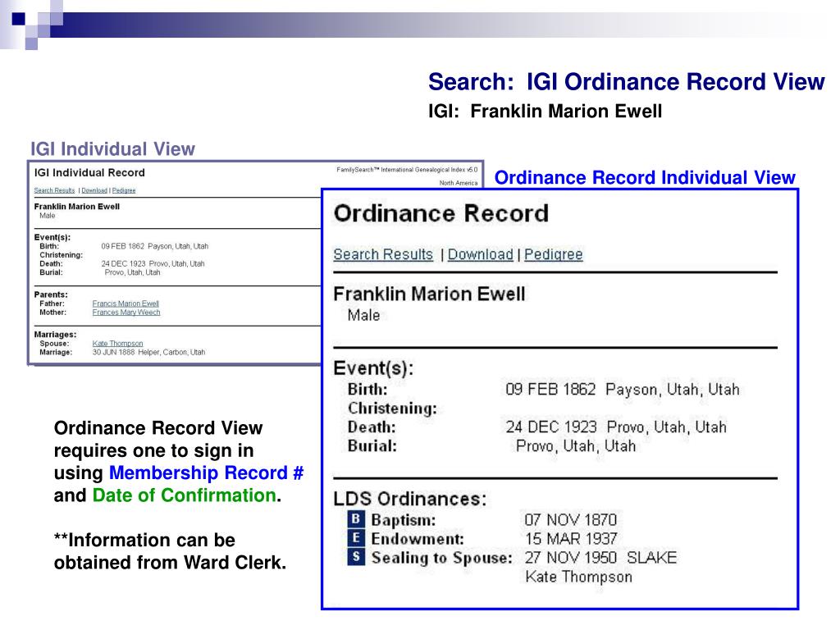Click 'IGI: Franklin Marion Ewell' subtitle
The height and width of the screenshot is (630, 840).
point(545,111)
